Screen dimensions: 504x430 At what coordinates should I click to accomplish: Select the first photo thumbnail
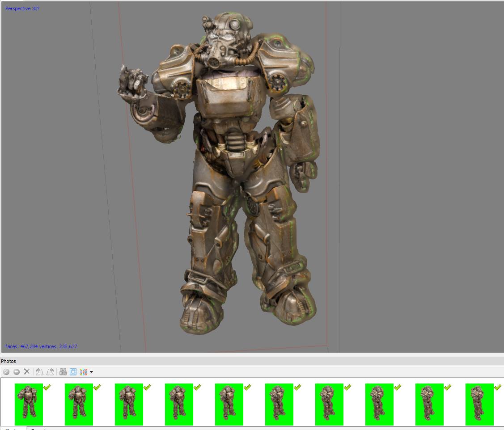tap(29, 404)
